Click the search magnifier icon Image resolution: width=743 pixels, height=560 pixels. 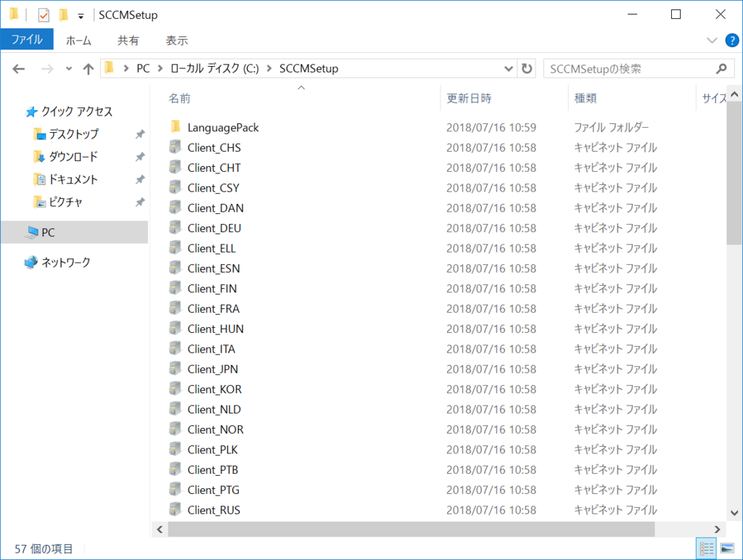coord(721,67)
